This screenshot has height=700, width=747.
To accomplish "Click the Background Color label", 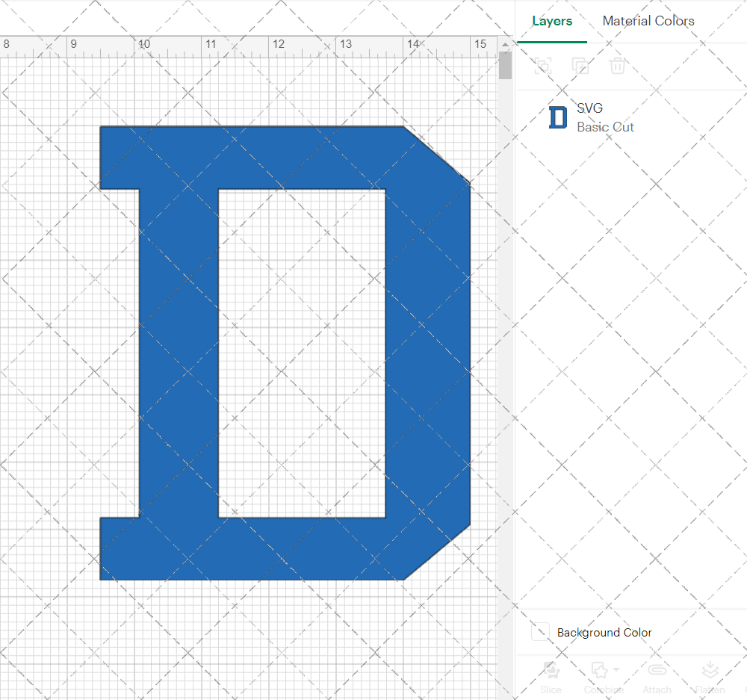I will click(x=604, y=632).
